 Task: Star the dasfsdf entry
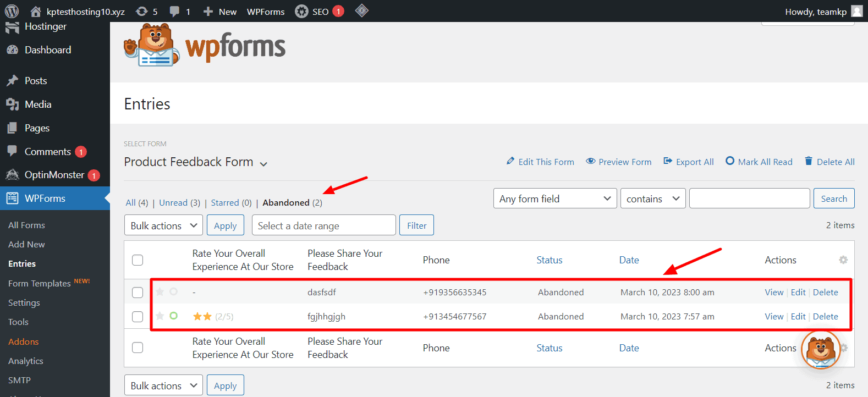(x=160, y=292)
